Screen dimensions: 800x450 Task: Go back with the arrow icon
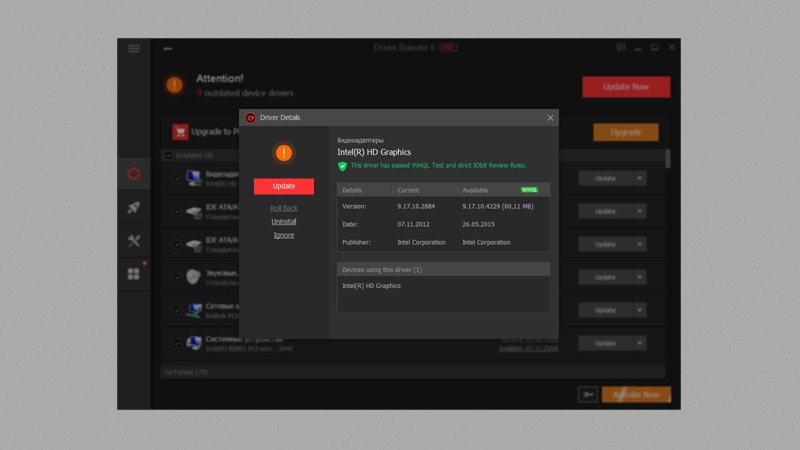168,48
